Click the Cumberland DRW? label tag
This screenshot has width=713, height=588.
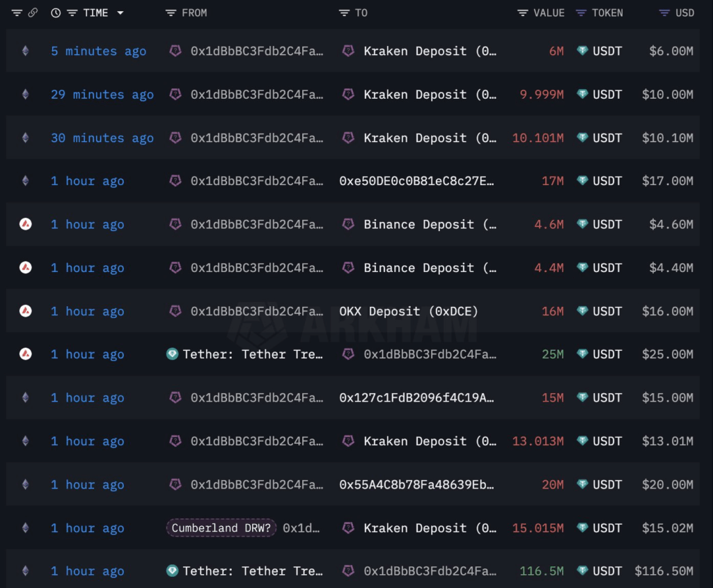pyautogui.click(x=221, y=527)
